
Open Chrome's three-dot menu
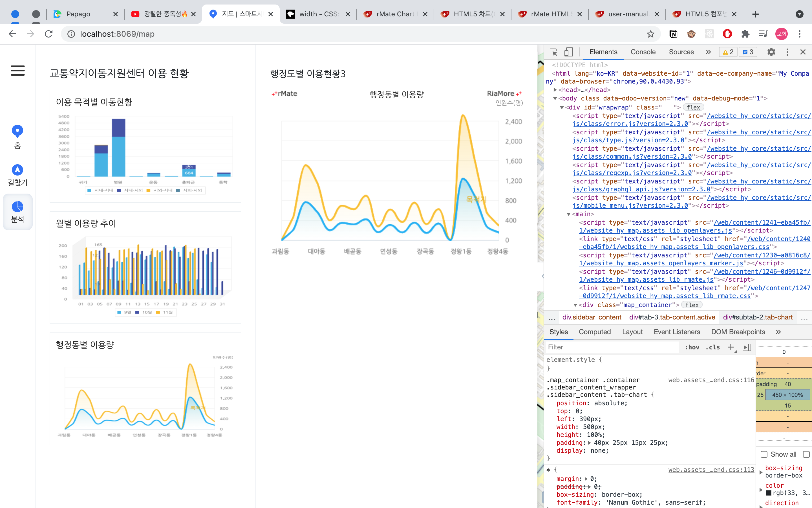click(800, 34)
